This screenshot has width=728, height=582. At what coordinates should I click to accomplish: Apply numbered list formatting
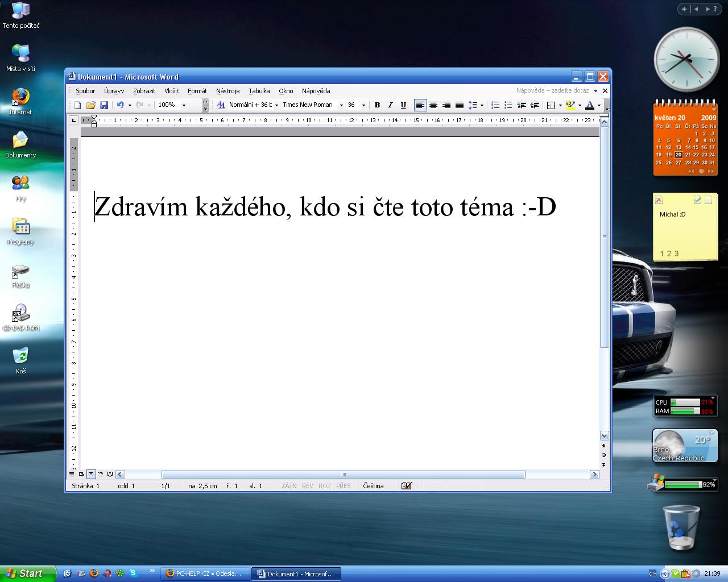(495, 105)
